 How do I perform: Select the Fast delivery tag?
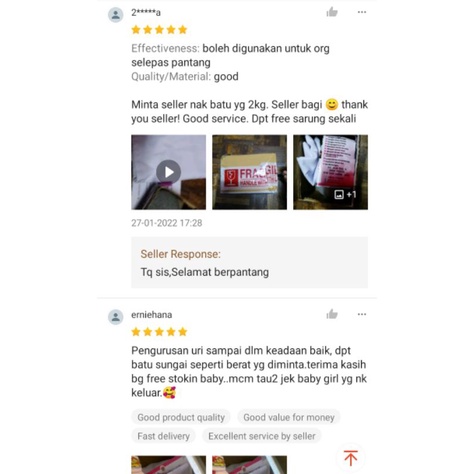point(163,436)
